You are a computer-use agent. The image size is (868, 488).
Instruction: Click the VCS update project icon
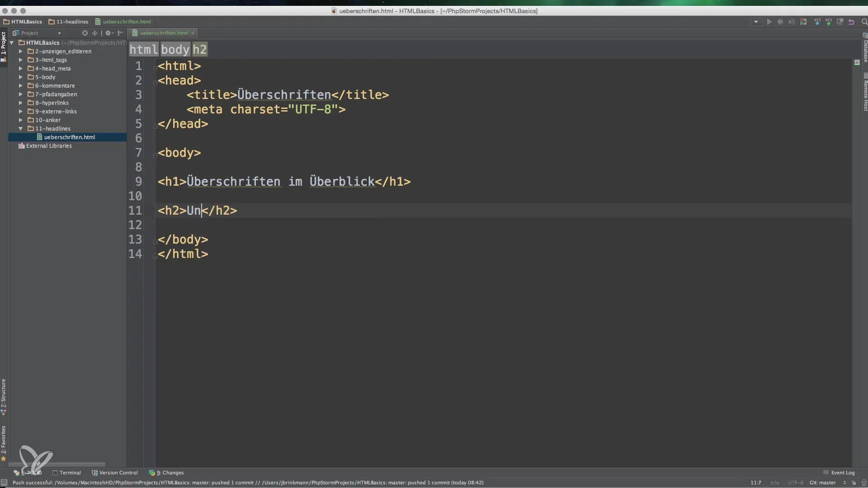(817, 22)
